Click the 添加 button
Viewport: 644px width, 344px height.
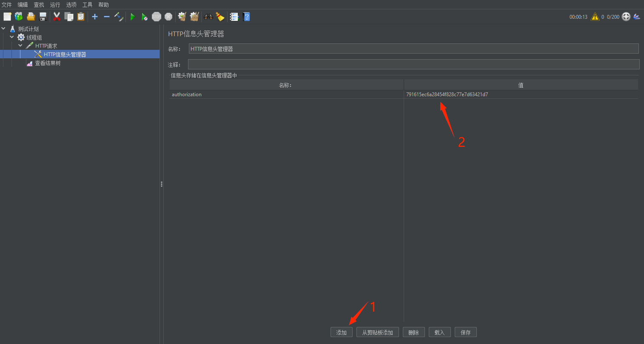pos(342,333)
